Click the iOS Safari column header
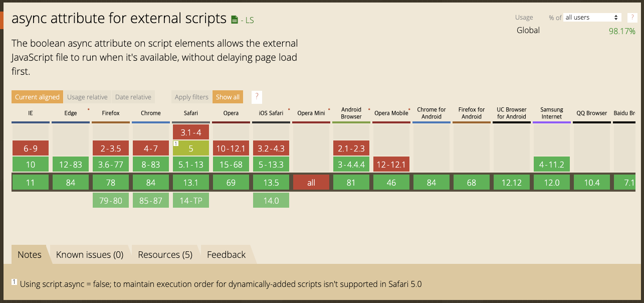644x303 pixels. (271, 113)
